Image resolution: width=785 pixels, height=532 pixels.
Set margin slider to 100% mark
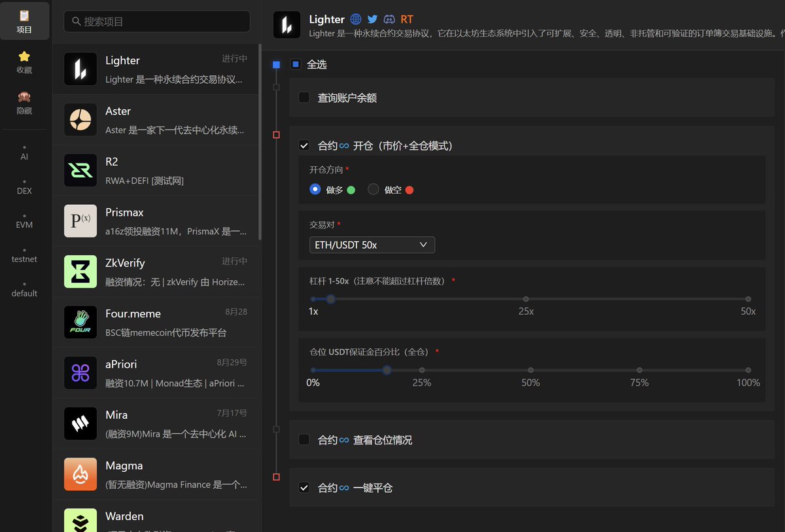tap(748, 370)
